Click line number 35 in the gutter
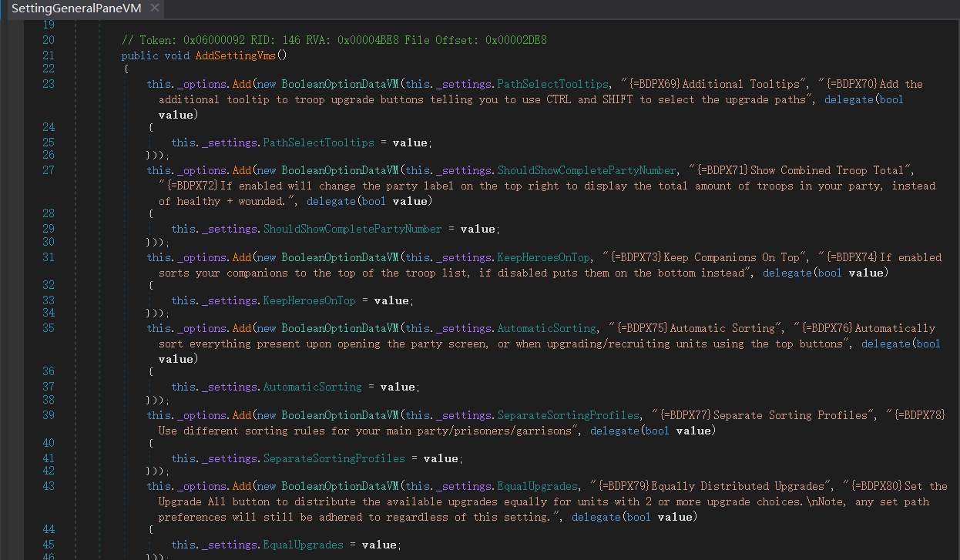 [x=49, y=328]
